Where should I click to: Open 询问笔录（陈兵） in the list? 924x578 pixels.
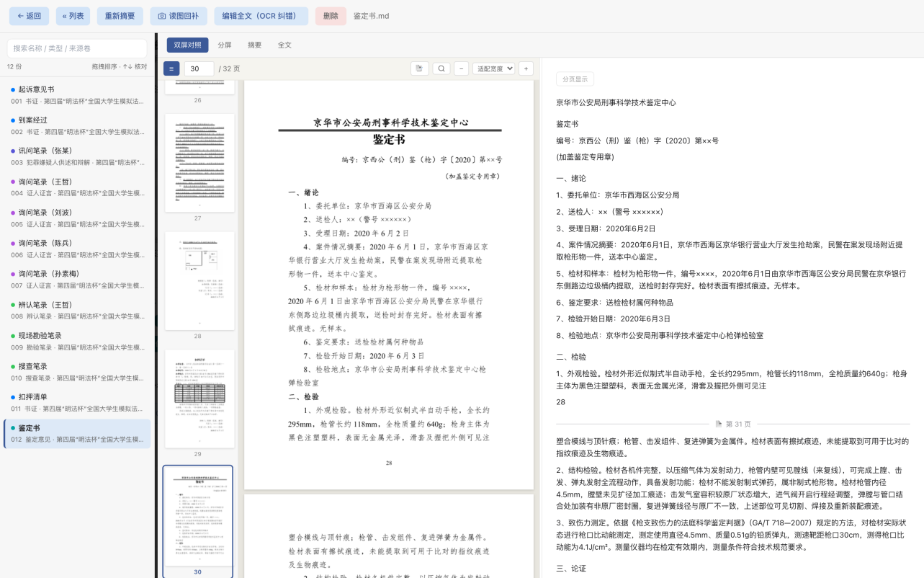pos(77,249)
